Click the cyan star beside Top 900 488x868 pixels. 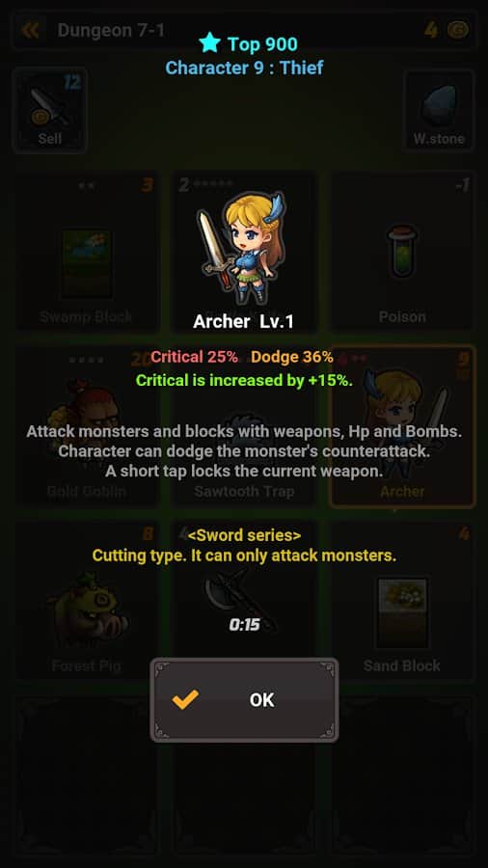click(209, 42)
